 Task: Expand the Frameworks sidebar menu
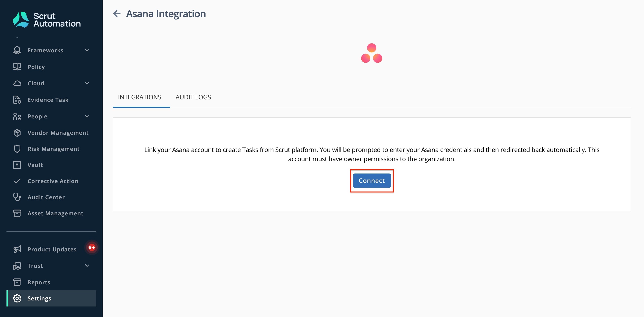pyautogui.click(x=87, y=50)
